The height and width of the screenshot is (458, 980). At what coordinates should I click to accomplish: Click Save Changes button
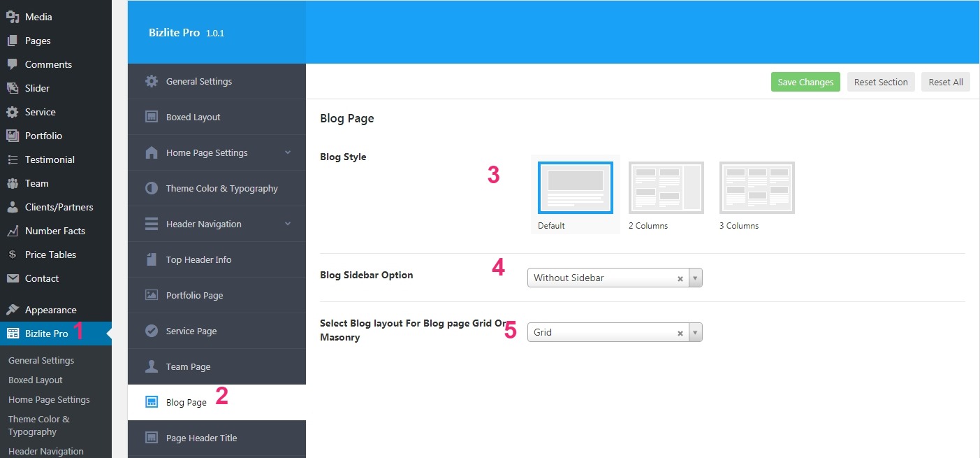tap(805, 82)
